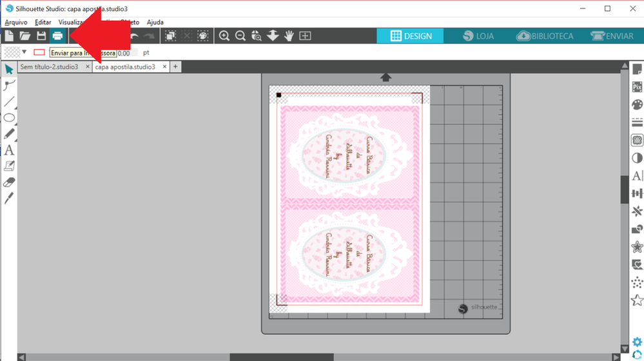Close the capa apostila.studio3 tab
Screen dimensions: 644x361
click(164, 66)
